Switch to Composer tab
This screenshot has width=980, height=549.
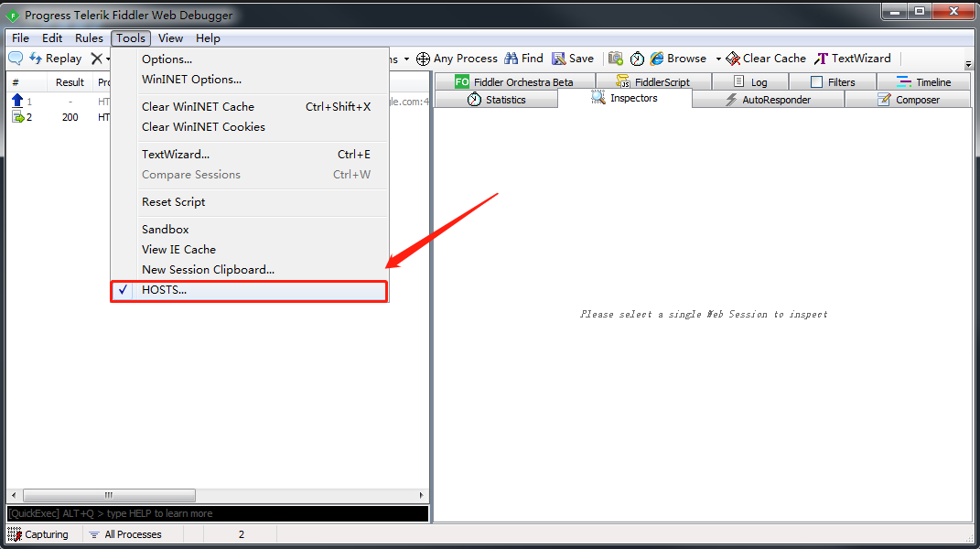tap(908, 100)
